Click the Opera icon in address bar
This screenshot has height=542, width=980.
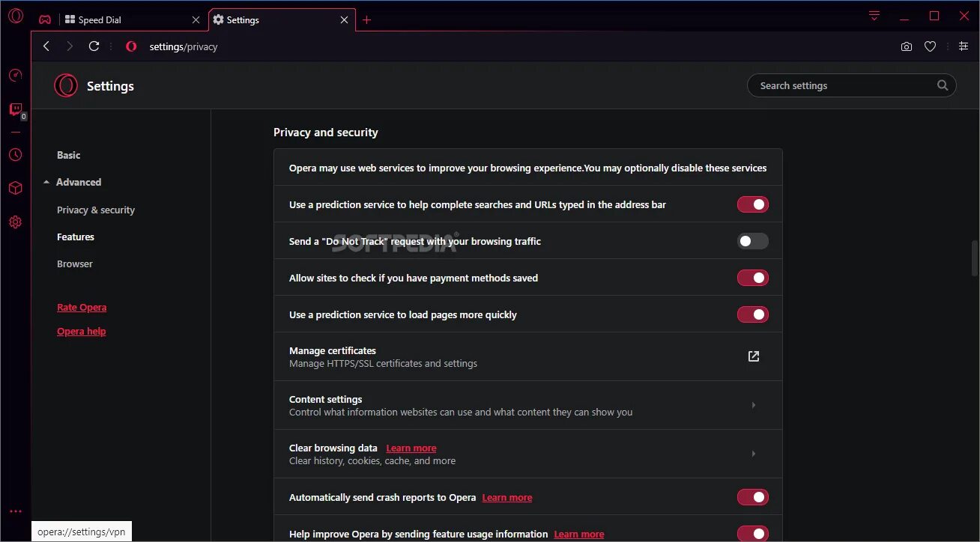point(131,46)
